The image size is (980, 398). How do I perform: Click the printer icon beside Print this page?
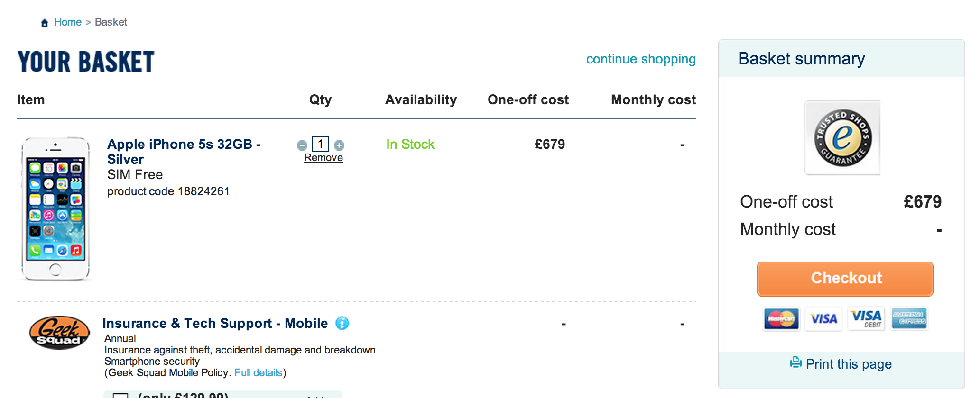(795, 363)
